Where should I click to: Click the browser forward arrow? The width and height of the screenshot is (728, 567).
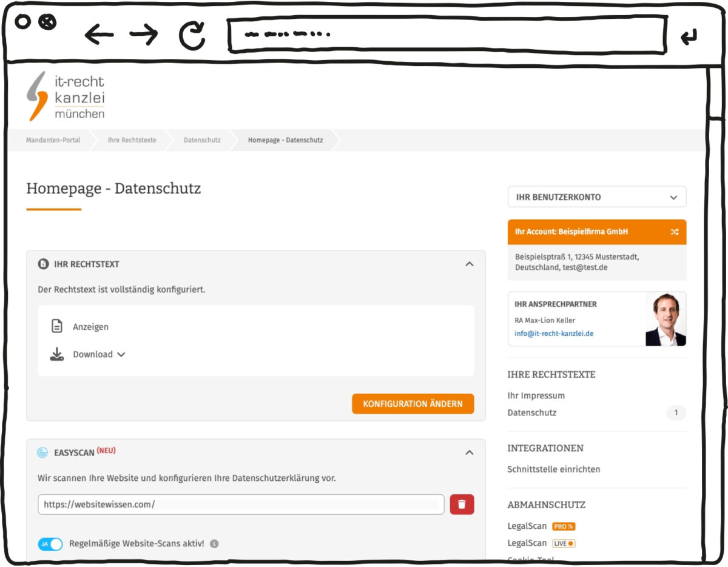click(144, 35)
